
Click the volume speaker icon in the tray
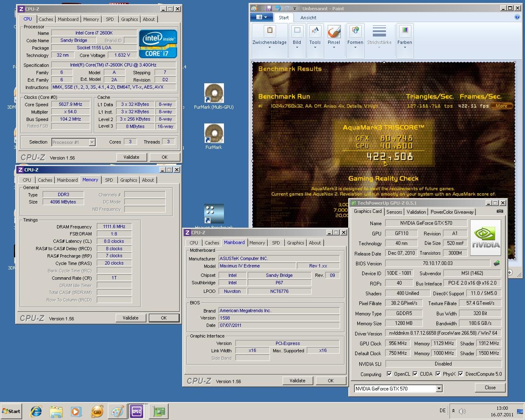(x=462, y=411)
